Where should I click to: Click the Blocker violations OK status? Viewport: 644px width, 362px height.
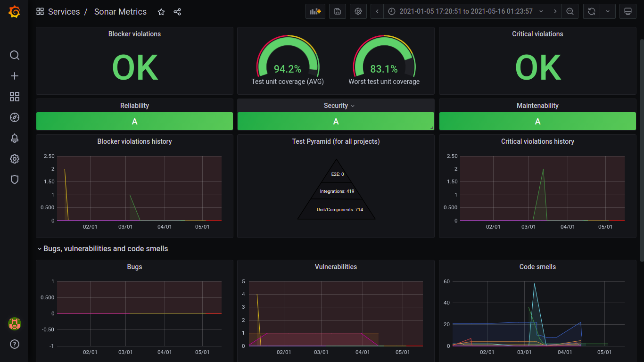coord(135,68)
